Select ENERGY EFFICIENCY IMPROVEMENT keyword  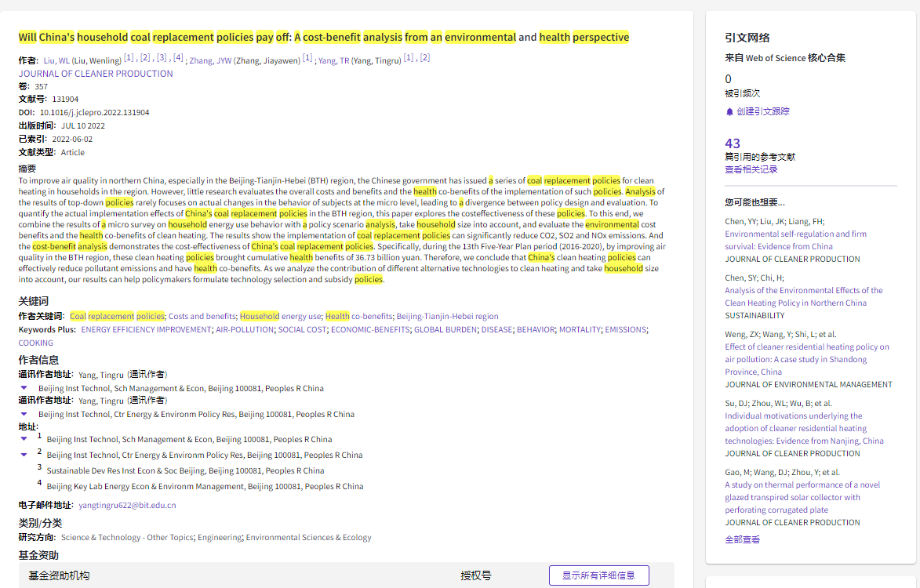tap(146, 330)
